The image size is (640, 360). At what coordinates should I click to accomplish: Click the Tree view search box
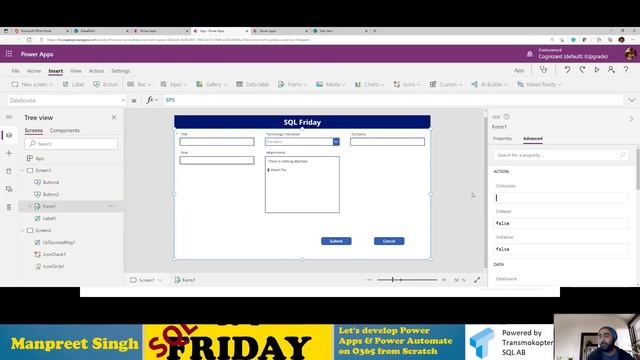coord(71,144)
